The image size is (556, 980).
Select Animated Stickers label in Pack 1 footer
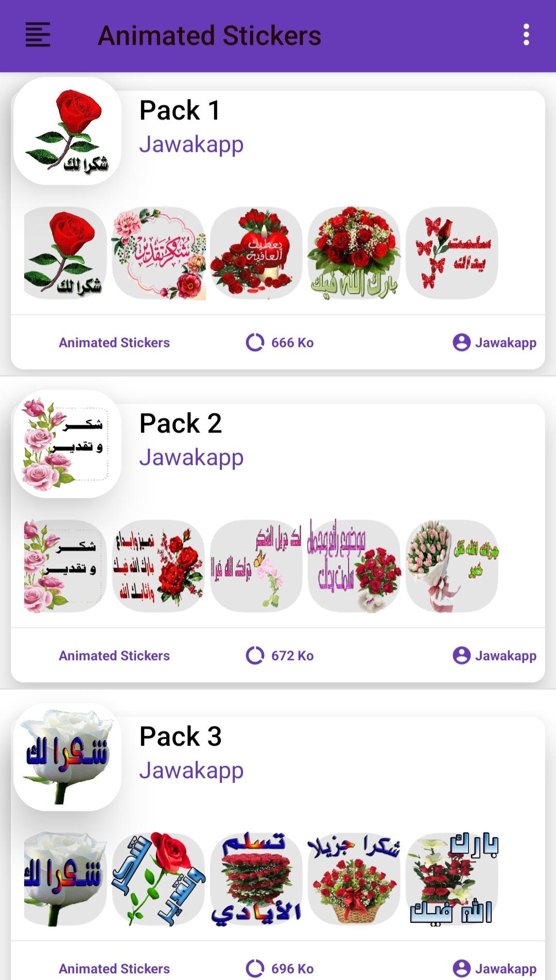point(114,342)
